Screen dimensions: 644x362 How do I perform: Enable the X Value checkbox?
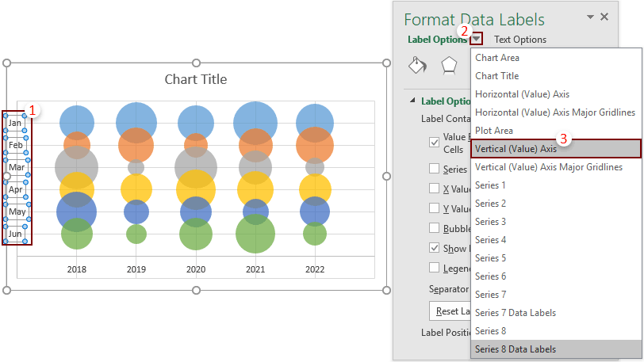point(434,188)
